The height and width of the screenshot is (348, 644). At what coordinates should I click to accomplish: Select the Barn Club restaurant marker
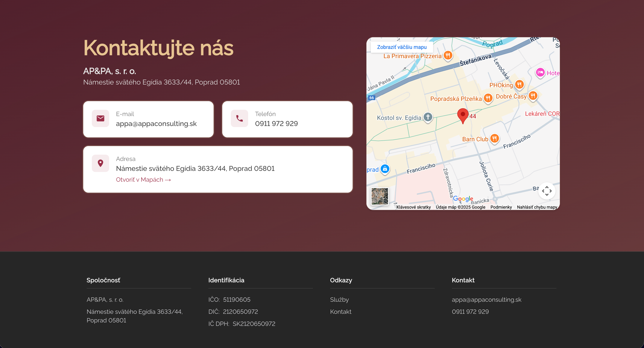[494, 138]
